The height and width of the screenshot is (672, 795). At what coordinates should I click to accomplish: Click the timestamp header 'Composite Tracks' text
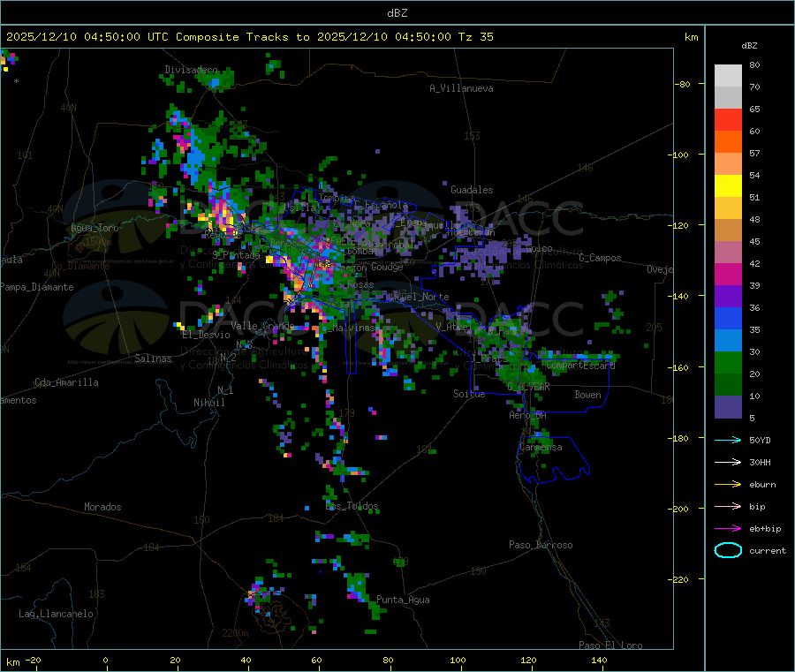[231, 36]
